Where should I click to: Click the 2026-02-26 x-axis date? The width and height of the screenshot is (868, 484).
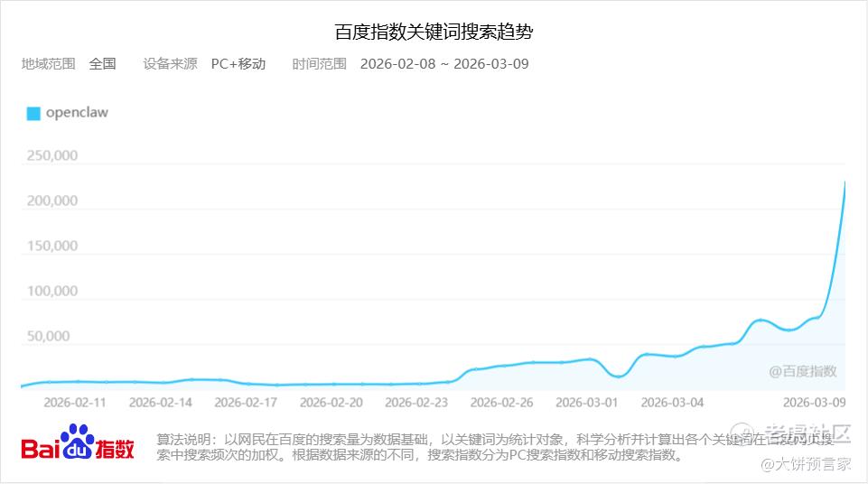(x=501, y=403)
